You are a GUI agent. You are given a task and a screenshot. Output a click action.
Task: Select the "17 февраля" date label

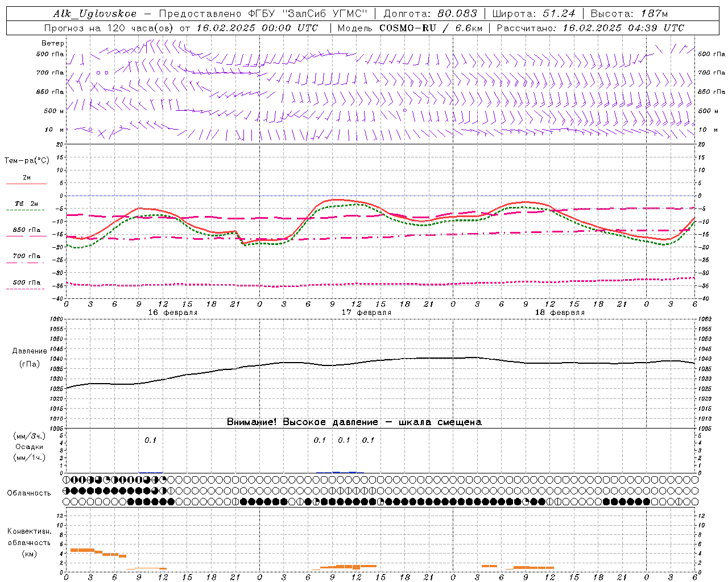[x=366, y=313]
